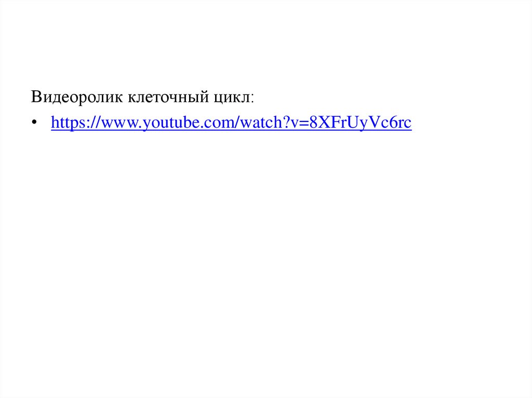Select the heading line "Видеоролик клеточный цикл:"
This screenshot has width=532, height=398.
tap(142, 97)
